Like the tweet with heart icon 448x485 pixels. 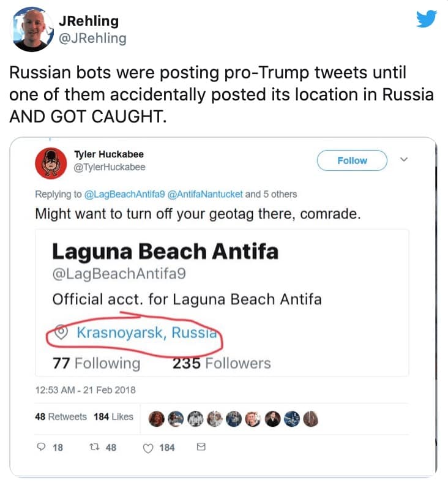pyautogui.click(x=147, y=448)
